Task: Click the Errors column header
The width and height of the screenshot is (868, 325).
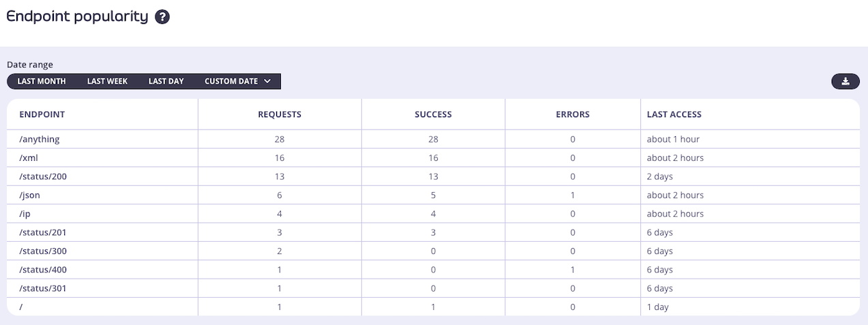Action: (573, 114)
